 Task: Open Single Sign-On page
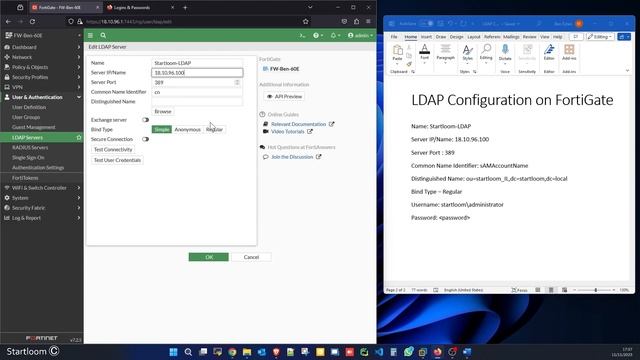pos(28,158)
